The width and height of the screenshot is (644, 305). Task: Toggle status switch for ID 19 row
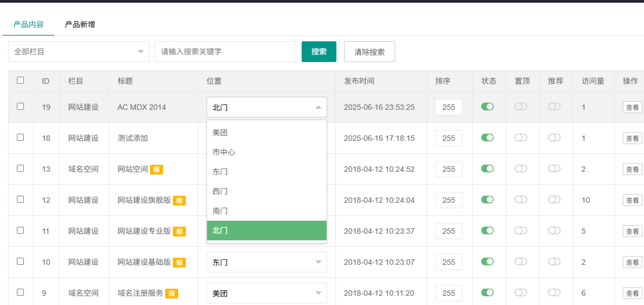tap(487, 107)
